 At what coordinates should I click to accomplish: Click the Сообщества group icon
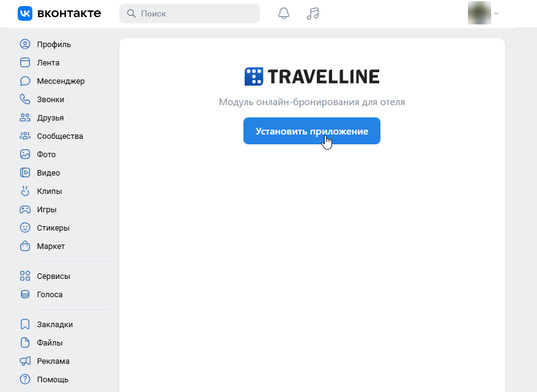[25, 136]
